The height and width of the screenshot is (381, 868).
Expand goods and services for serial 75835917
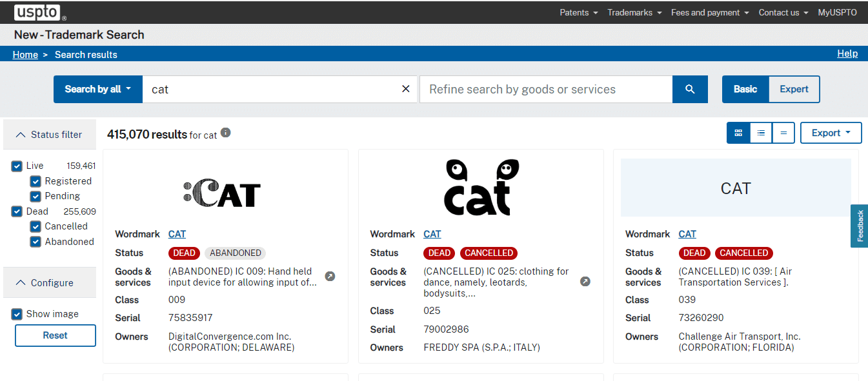[330, 277]
